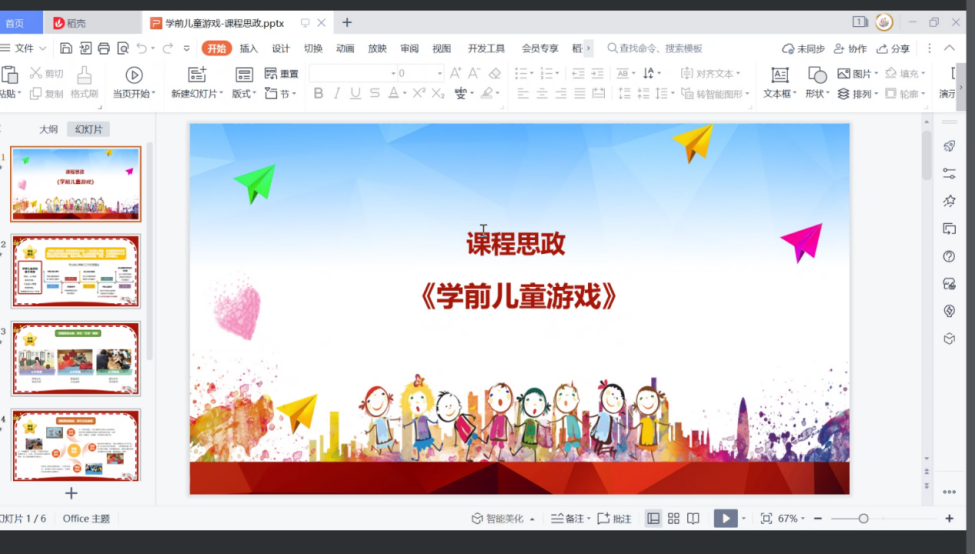Click the Save icon in quick access toolbar

[x=66, y=48]
